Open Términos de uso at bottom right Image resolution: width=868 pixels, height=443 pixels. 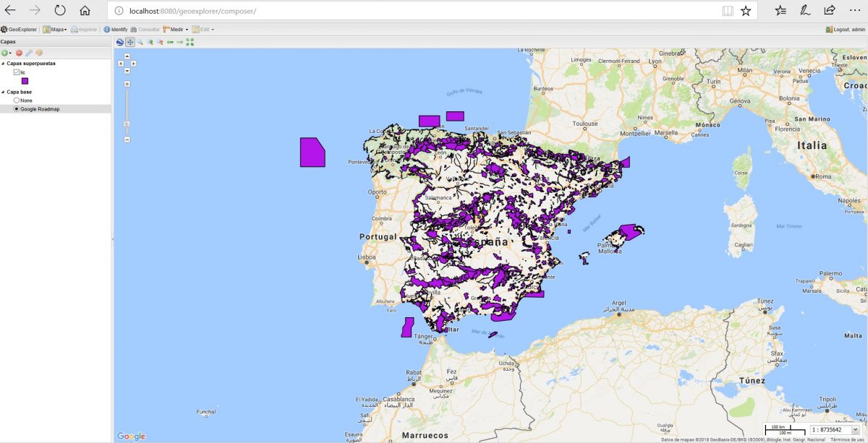(846, 439)
